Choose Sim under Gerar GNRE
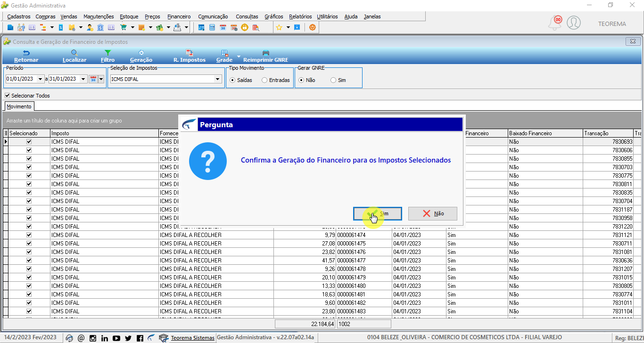644x343 pixels. click(333, 80)
